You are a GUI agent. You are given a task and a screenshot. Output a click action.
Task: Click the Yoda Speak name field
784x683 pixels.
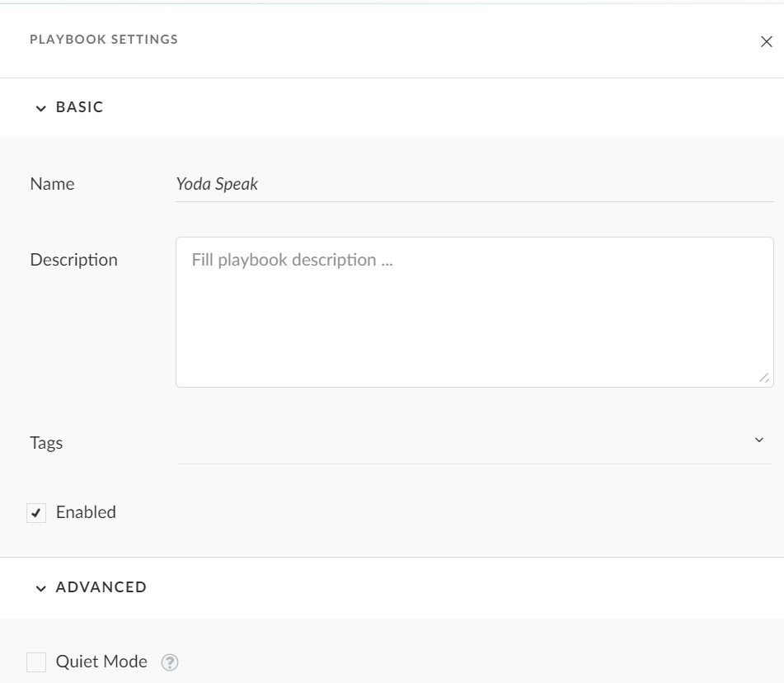[x=474, y=184]
